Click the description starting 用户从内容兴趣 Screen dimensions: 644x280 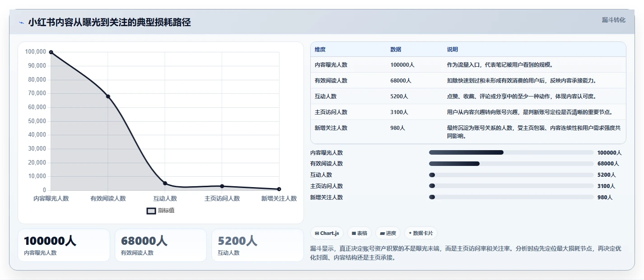530,112
